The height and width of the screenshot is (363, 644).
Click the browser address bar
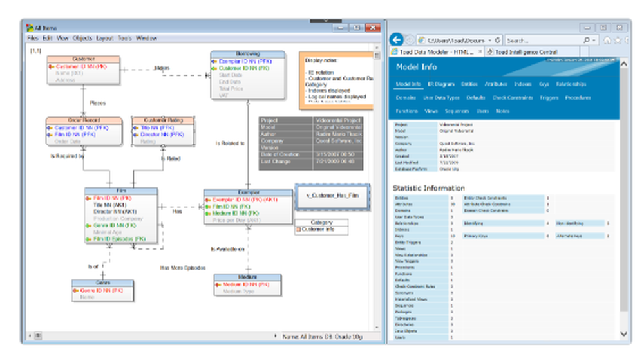[x=456, y=41]
